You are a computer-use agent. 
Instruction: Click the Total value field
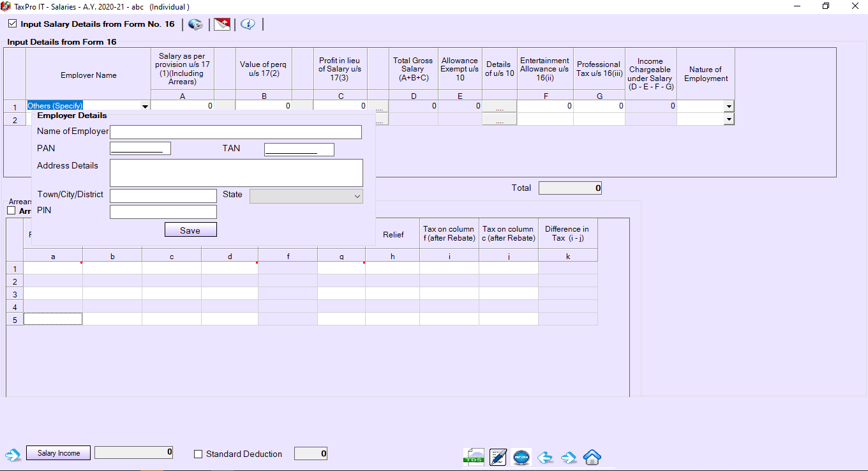pyautogui.click(x=570, y=188)
